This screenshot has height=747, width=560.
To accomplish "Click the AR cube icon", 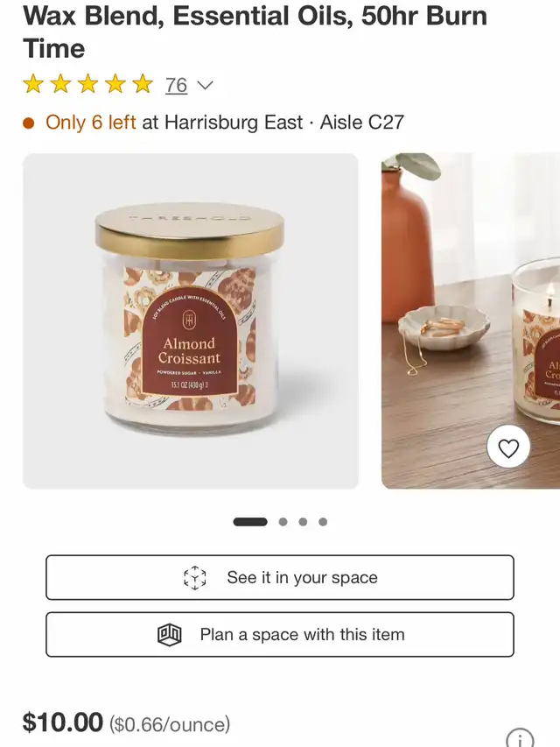I will tap(195, 577).
